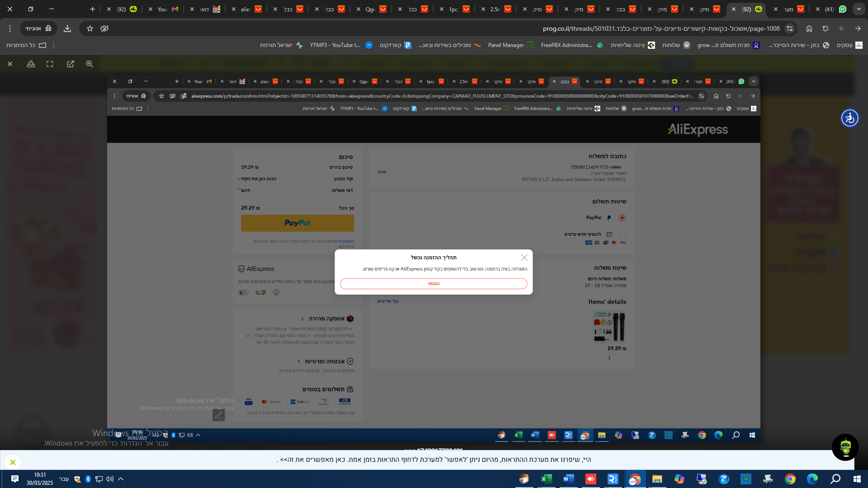Show hidden system tray icons chevron
This screenshot has width=868, height=488.
pos(121,479)
